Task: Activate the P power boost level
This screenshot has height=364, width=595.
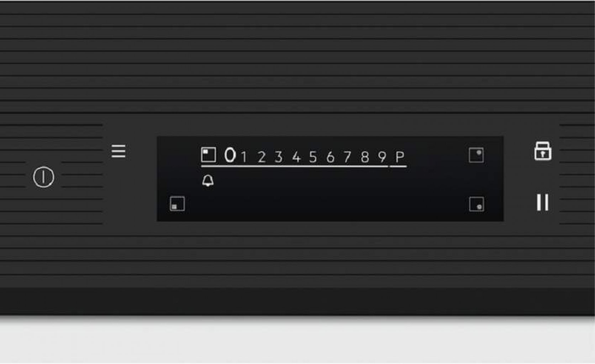Action: [400, 157]
